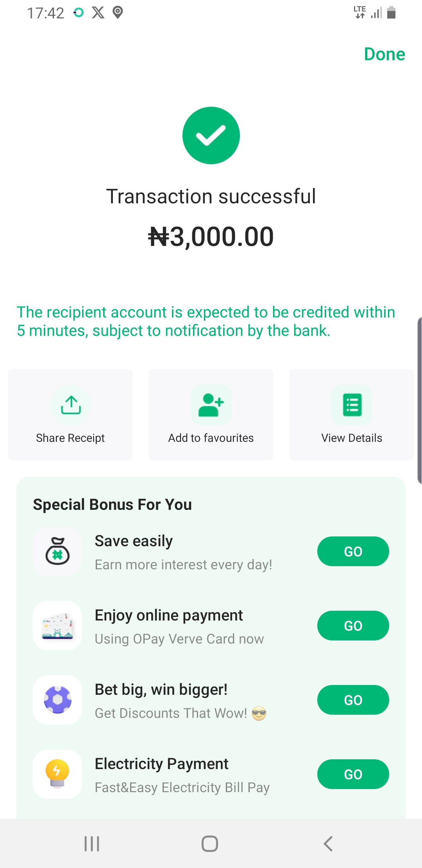This screenshot has width=422, height=868.
Task: Tap the green success checkmark icon
Action: pos(211,135)
